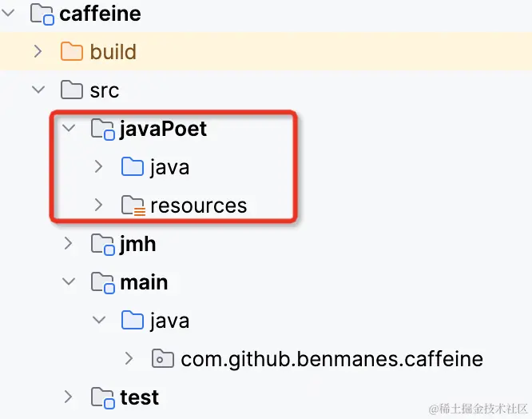Select the build folder label

click(x=113, y=52)
